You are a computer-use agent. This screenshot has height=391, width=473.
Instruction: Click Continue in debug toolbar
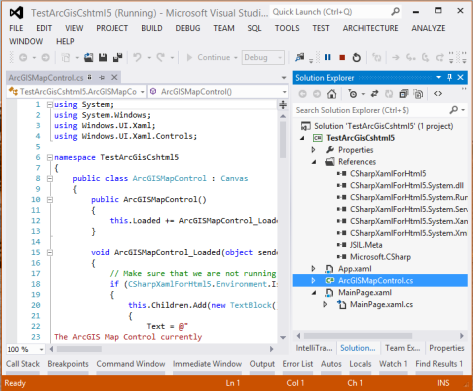[208, 58]
